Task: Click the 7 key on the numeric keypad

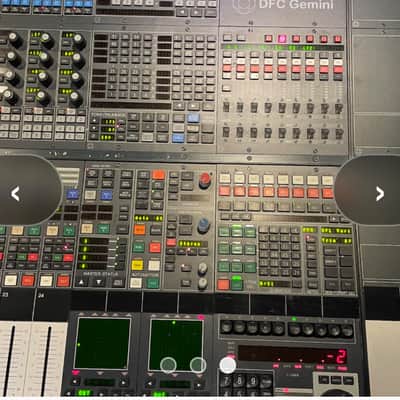Action: click(x=226, y=381)
